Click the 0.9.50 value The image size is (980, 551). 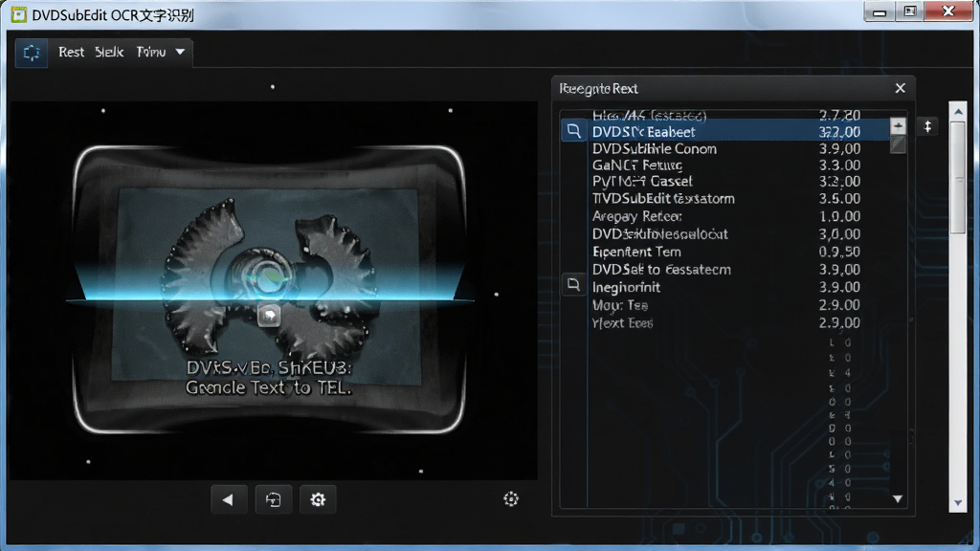click(x=839, y=252)
